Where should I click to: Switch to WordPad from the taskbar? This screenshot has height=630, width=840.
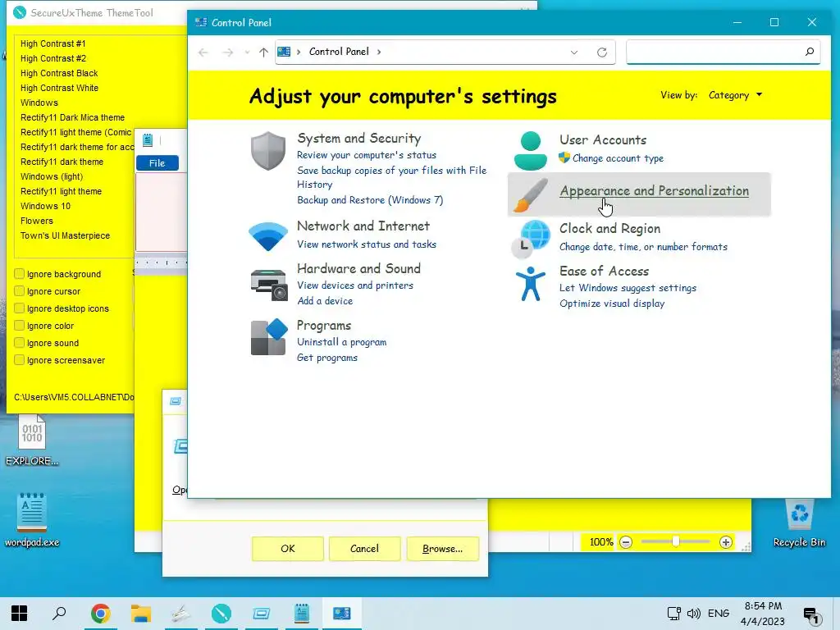coord(302,613)
